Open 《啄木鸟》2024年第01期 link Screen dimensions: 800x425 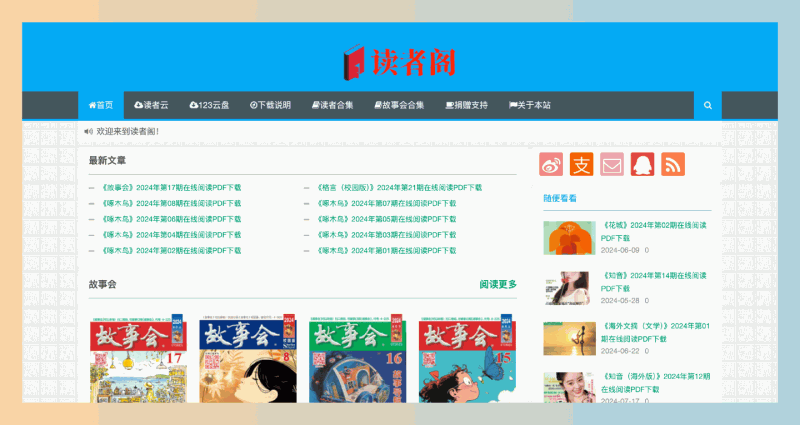[386, 251]
